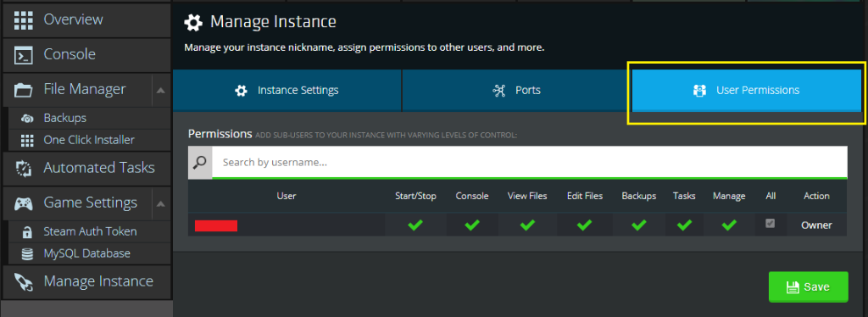
Task: Click the Overview grid icon
Action: coord(24,19)
